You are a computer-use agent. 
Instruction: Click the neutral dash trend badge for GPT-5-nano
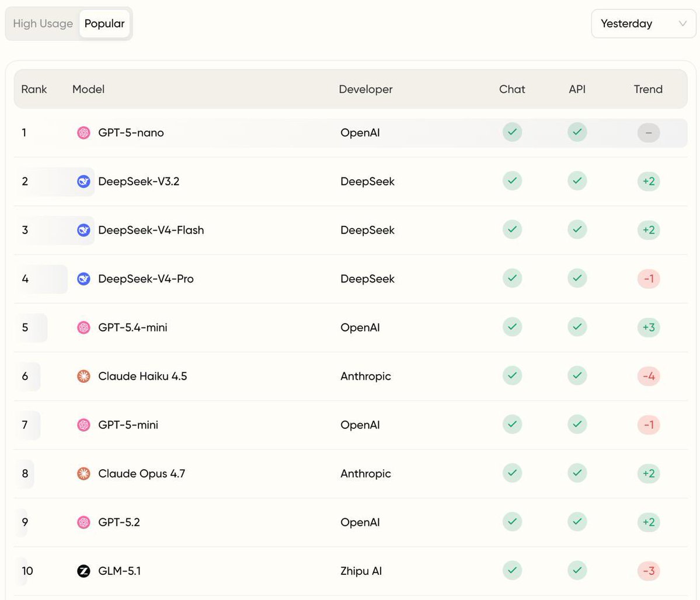[649, 132]
